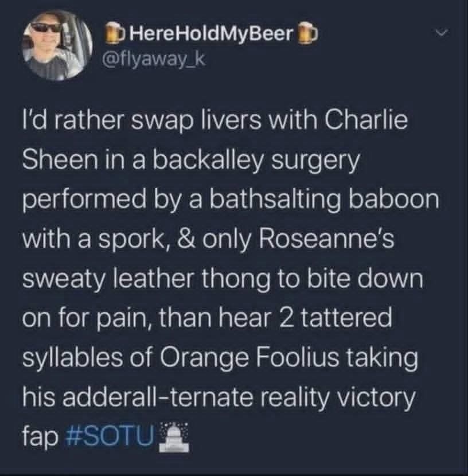
Task: Open the tweet options chevron menu
Action: 440,35
